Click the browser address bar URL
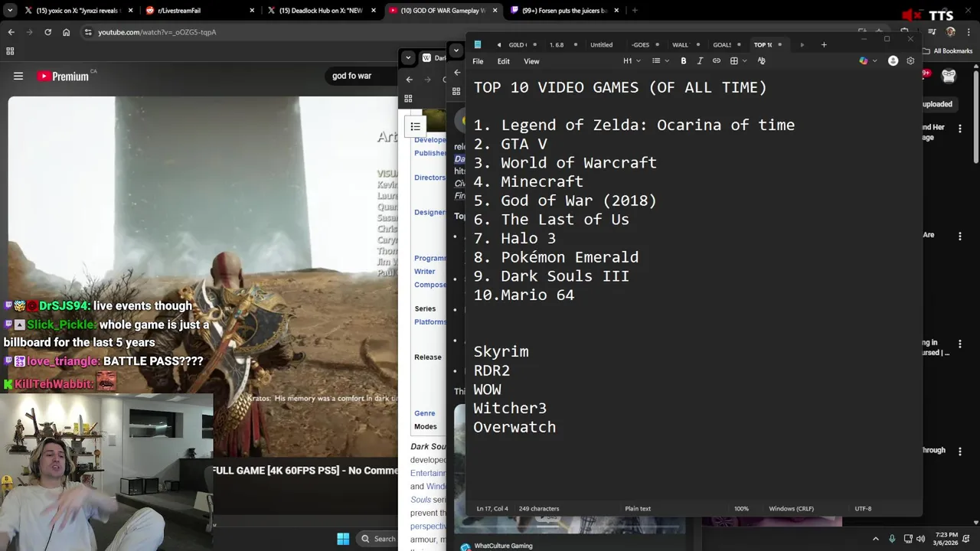The width and height of the screenshot is (980, 551). 157,32
